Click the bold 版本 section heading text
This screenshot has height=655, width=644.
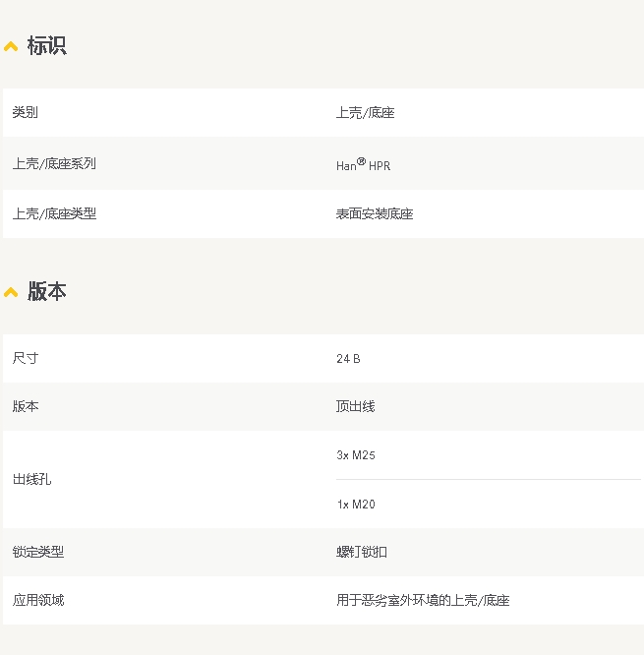pyautogui.click(x=46, y=292)
